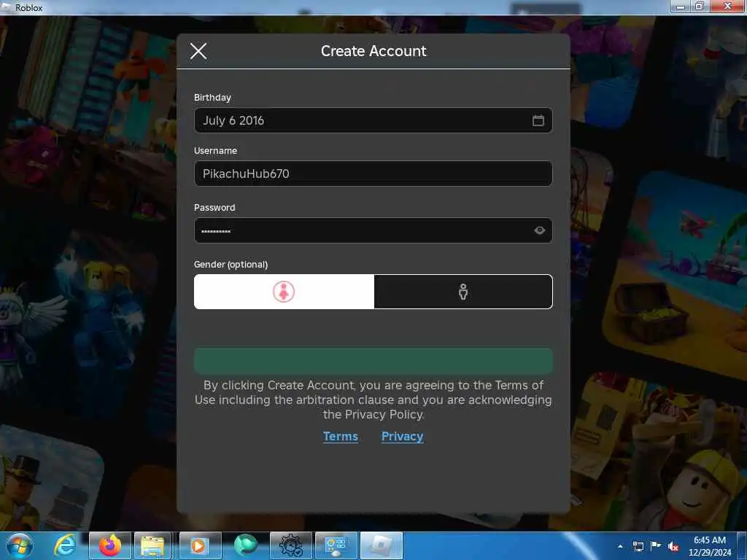This screenshot has width=747, height=560.
Task: Click the Birthday field showing July 6 2016
Action: (x=373, y=120)
